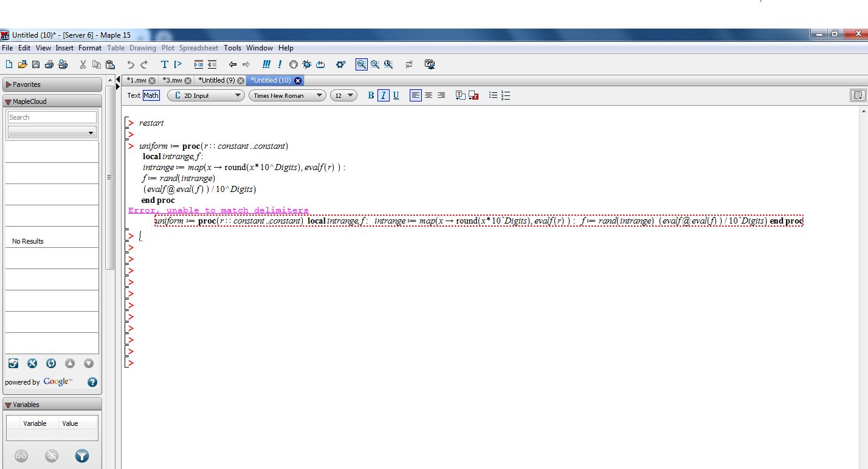Toggle bold formatting
This screenshot has width=868, height=469.
coord(371,95)
